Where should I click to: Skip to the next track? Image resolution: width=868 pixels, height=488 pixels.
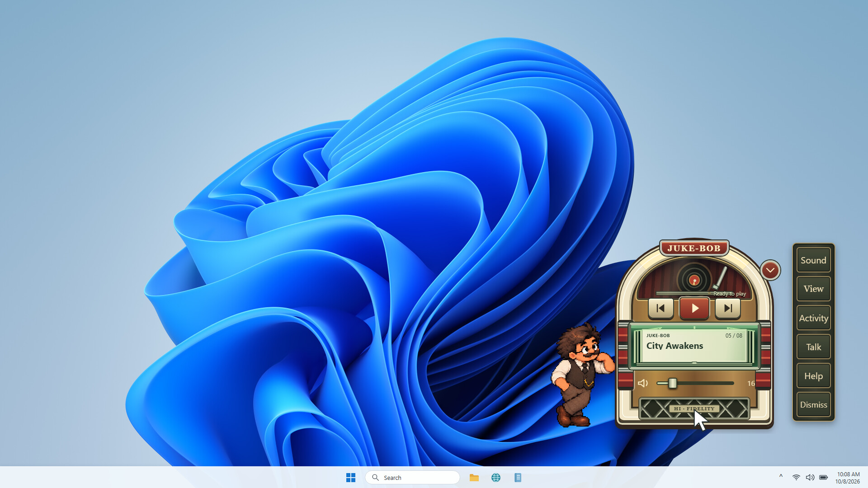728,308
